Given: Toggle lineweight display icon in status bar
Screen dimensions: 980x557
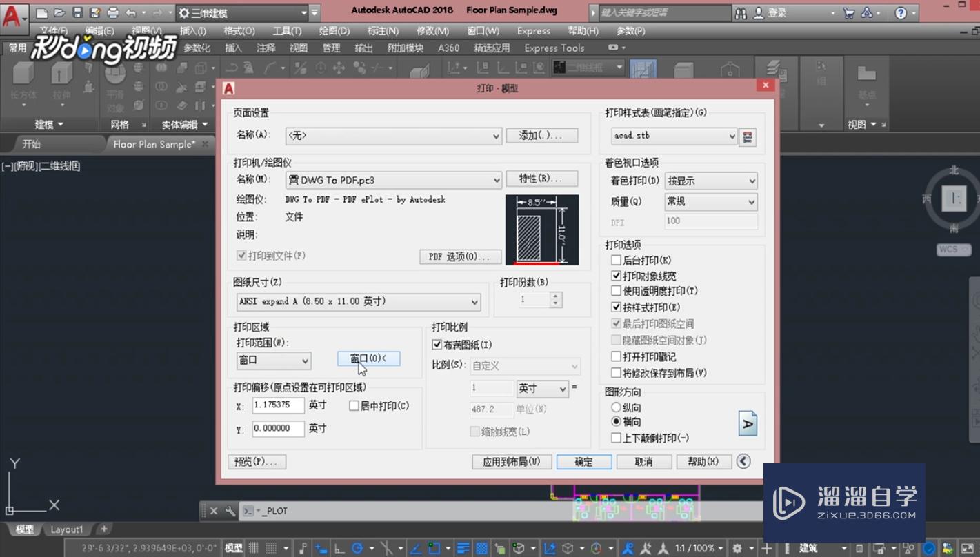Looking at the screenshot, I should 463,548.
